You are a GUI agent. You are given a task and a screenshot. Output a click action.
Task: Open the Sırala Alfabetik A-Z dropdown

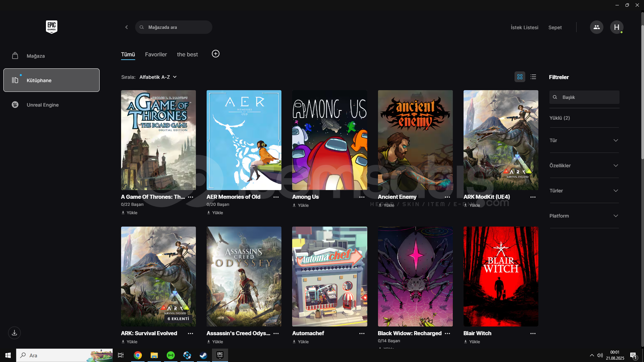coord(158,77)
